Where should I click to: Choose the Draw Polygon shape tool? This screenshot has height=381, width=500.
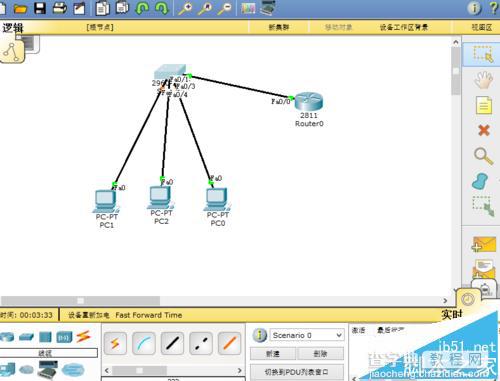point(480,181)
